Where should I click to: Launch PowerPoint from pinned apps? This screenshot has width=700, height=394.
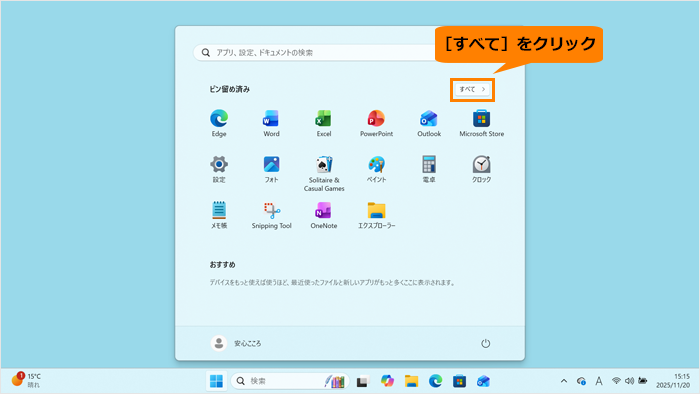(x=376, y=123)
